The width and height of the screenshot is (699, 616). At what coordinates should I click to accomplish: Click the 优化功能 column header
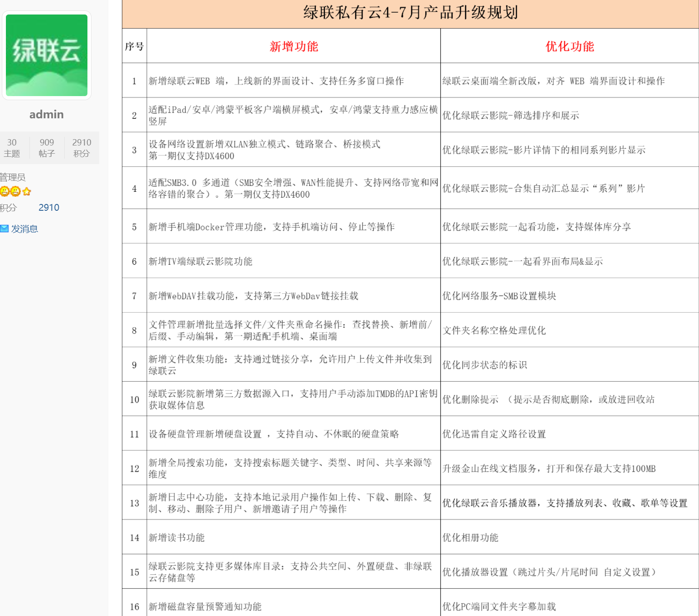coord(569,46)
